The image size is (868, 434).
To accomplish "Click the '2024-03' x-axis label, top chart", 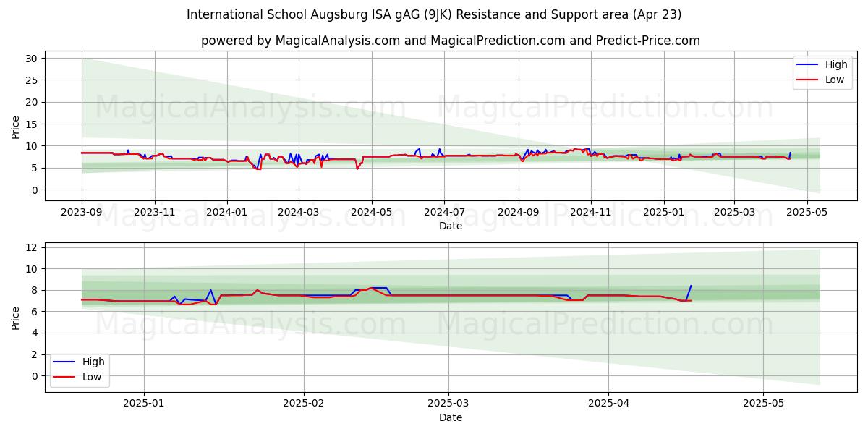I will pos(299,212).
